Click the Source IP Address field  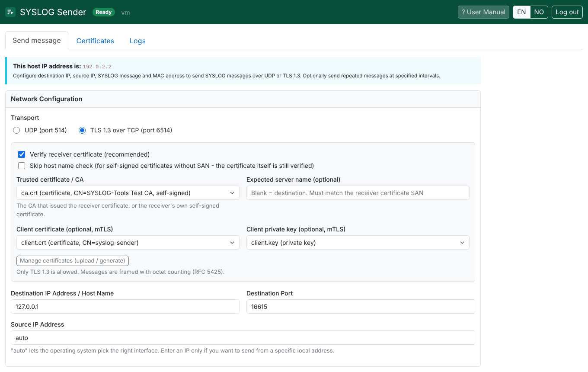(x=243, y=338)
